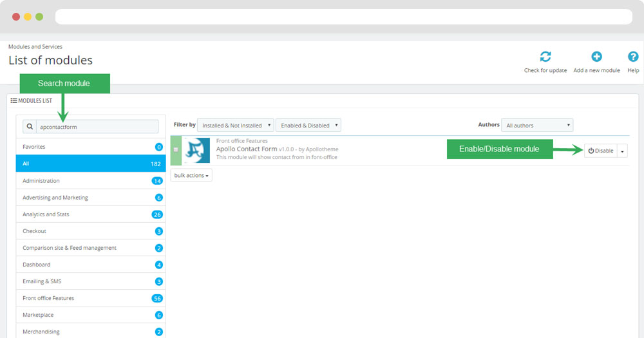Click the 182 count badge on All

coord(156,164)
